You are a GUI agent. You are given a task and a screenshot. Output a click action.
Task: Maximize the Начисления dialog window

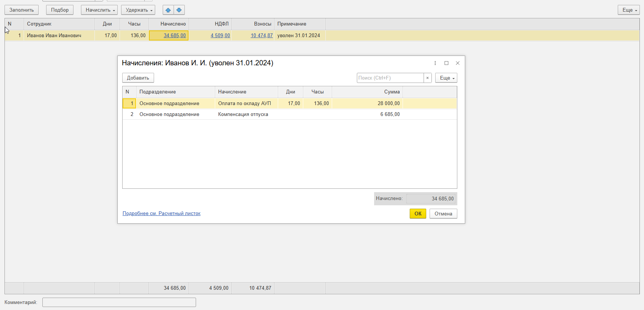(x=446, y=63)
